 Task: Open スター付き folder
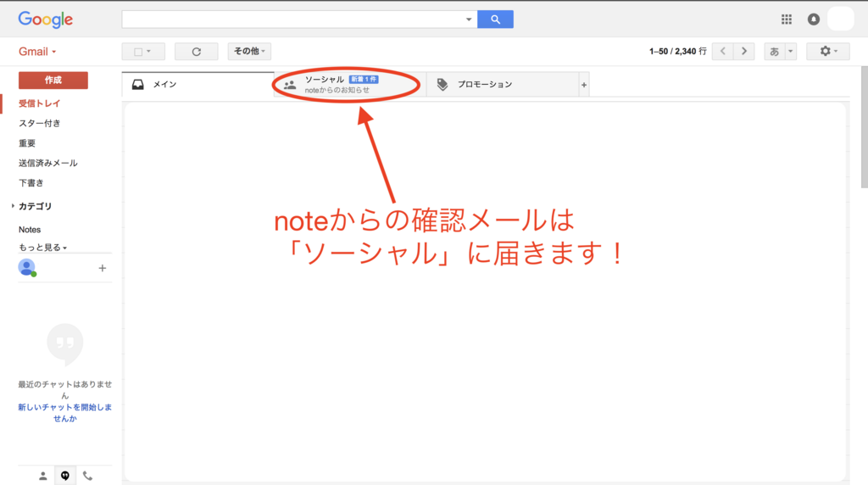[x=39, y=123]
